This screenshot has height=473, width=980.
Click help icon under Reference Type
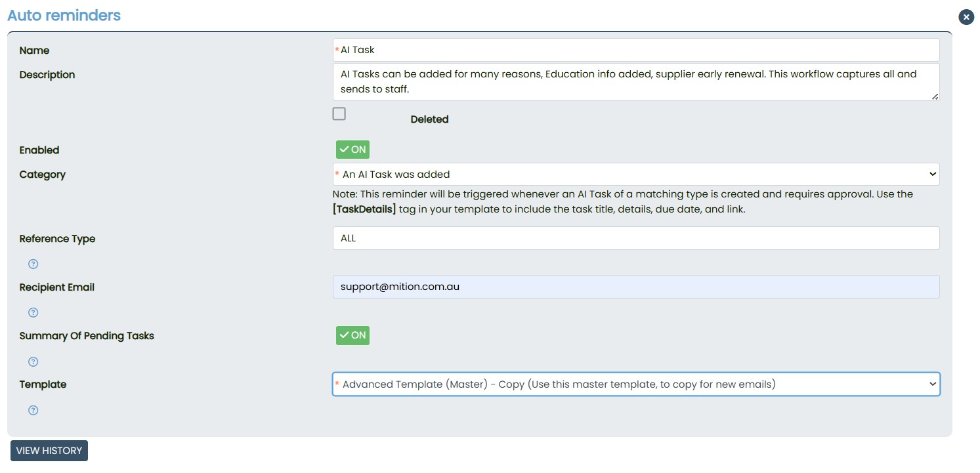pos(33,264)
